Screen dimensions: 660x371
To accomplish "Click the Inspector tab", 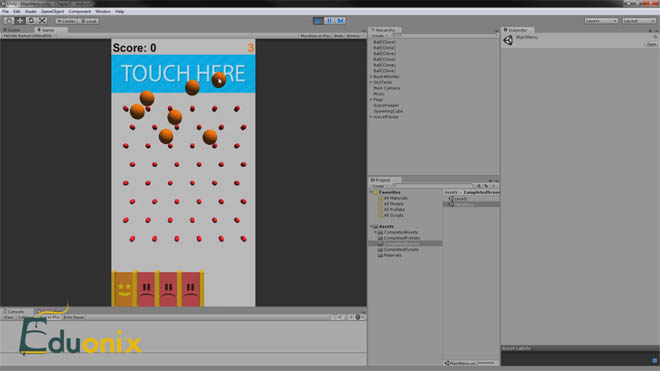I will (518, 30).
